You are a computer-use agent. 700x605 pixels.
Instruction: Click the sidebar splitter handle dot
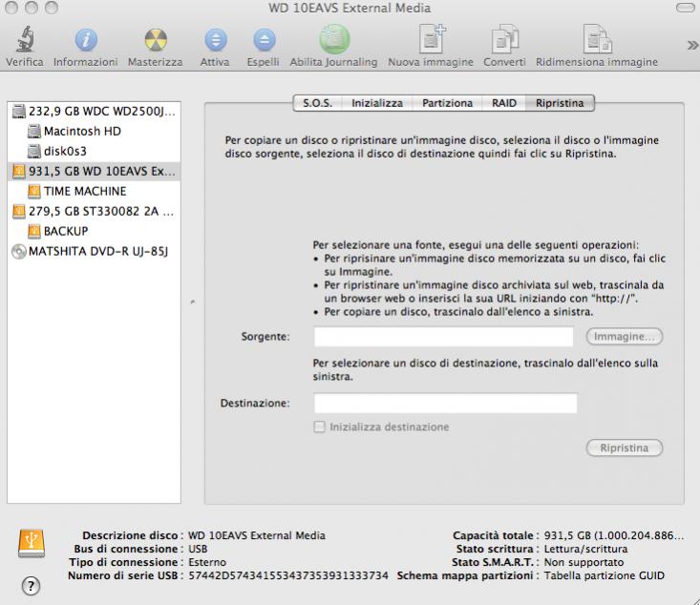(x=193, y=302)
